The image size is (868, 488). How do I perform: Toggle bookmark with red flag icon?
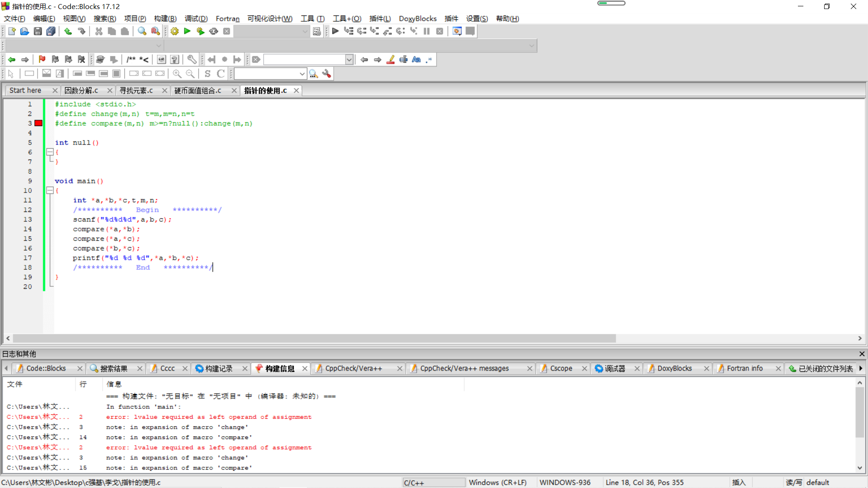(42, 59)
